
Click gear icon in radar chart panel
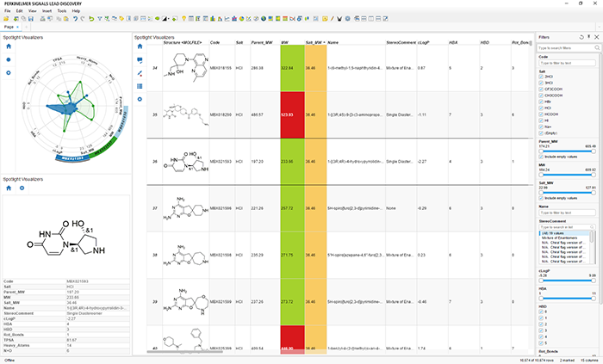click(x=9, y=72)
